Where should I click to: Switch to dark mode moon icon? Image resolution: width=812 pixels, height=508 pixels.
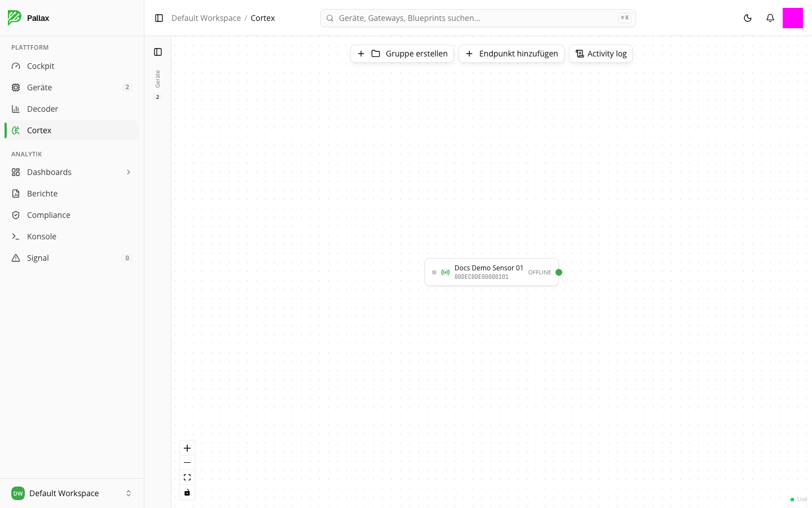pyautogui.click(x=748, y=18)
